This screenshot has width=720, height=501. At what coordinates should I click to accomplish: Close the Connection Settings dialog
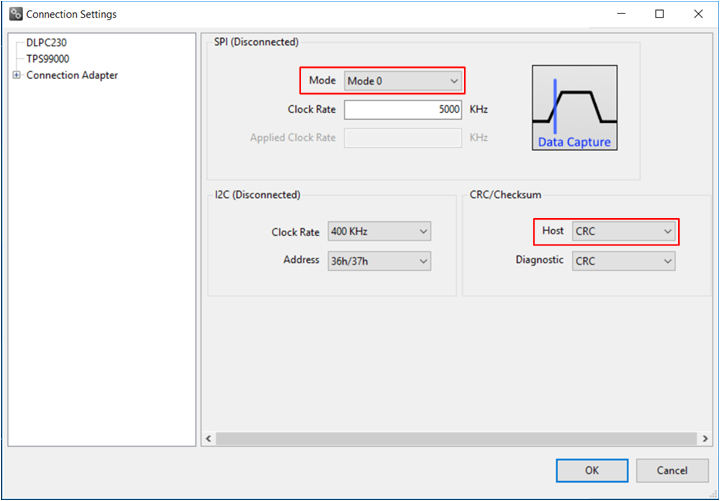(x=696, y=14)
